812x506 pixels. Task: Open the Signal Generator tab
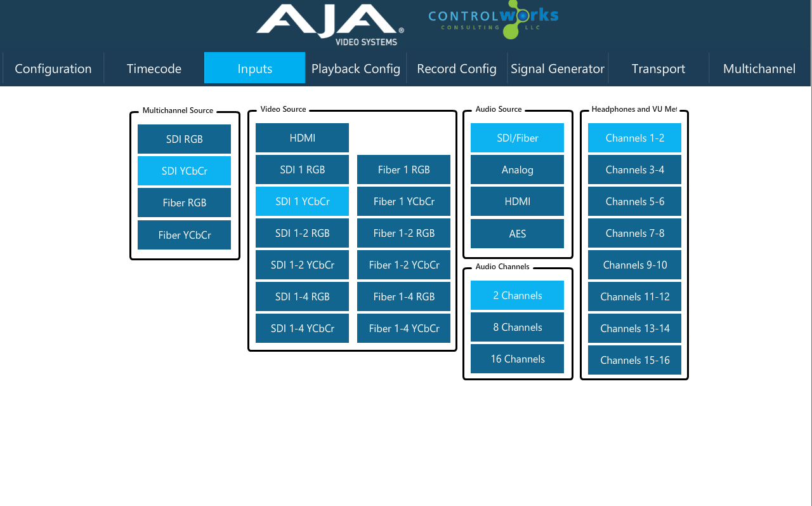558,69
